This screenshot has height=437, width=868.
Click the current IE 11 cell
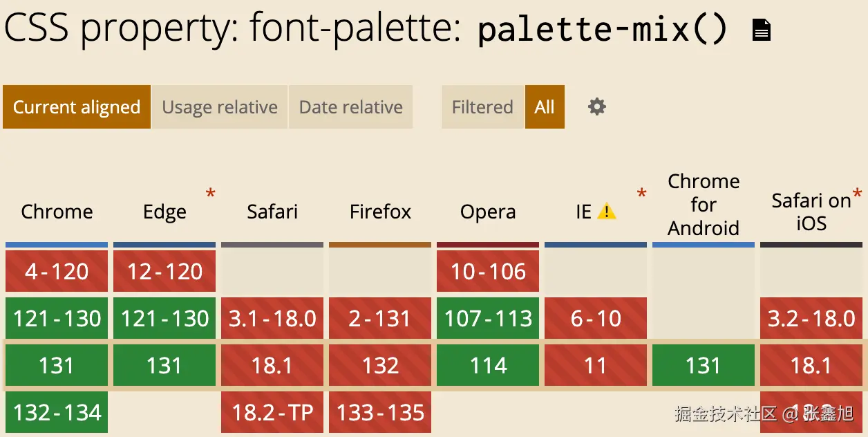(x=596, y=365)
